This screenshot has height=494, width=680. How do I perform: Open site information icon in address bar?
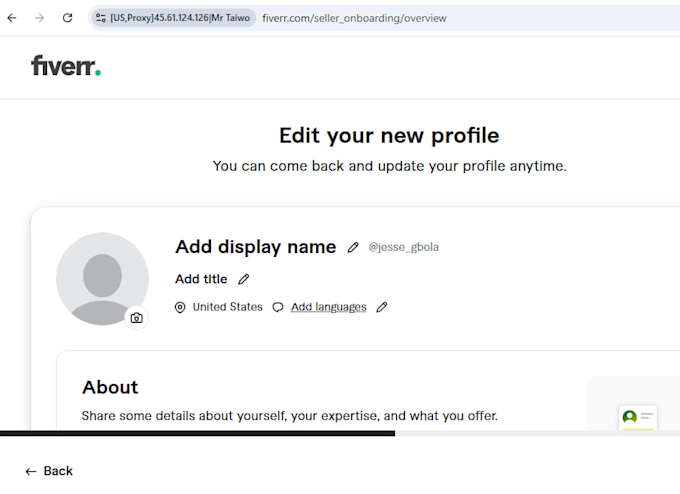[x=101, y=18]
